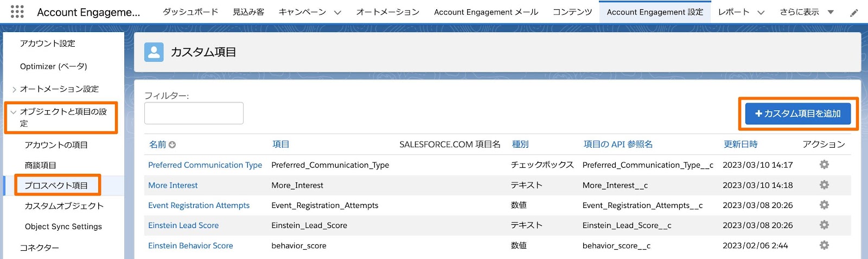The width and height of the screenshot is (868, 259).
Task: Select プロスペクト項目 in the sidebar
Action: coord(56,185)
